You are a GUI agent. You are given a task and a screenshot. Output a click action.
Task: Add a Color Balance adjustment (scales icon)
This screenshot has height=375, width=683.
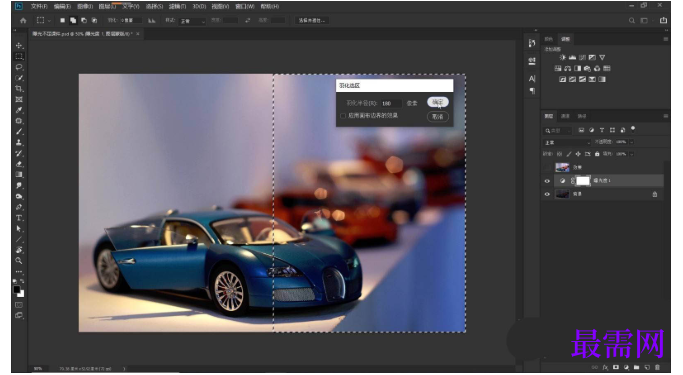568,68
